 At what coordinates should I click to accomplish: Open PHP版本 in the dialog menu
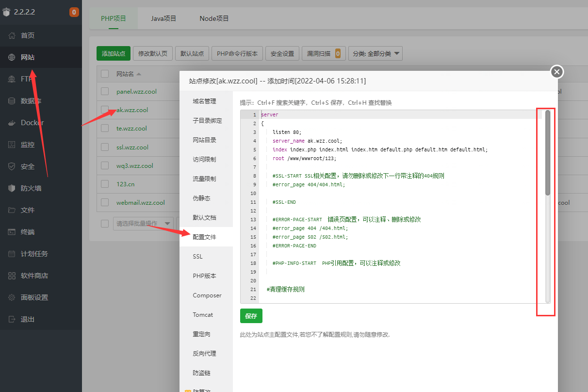pos(206,276)
